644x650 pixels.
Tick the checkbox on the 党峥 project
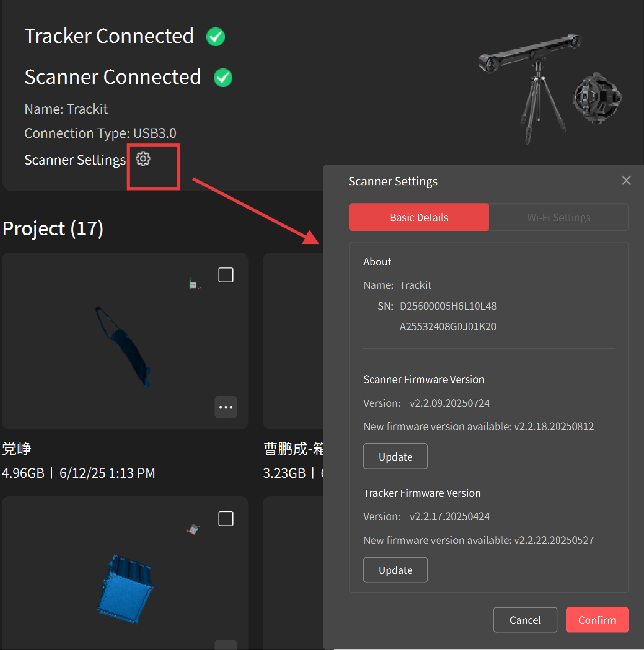[x=226, y=275]
